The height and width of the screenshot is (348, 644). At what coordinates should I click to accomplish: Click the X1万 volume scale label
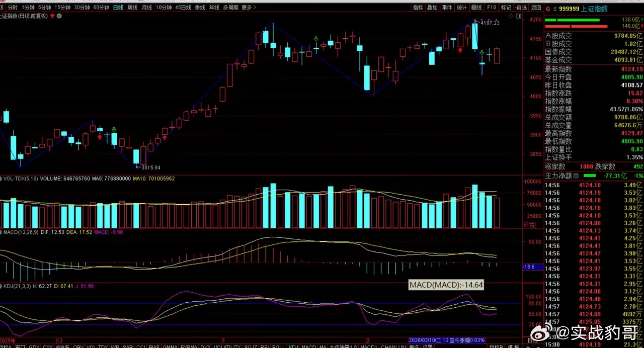[x=529, y=225]
